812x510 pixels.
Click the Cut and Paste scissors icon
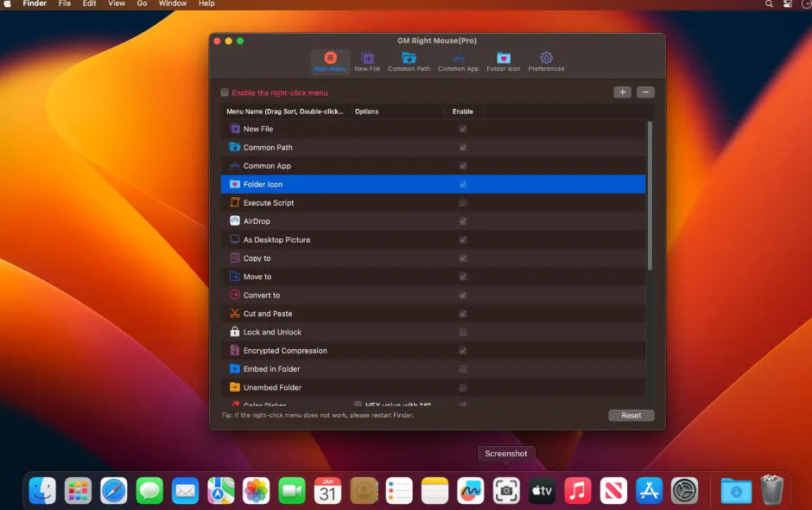pos(235,314)
